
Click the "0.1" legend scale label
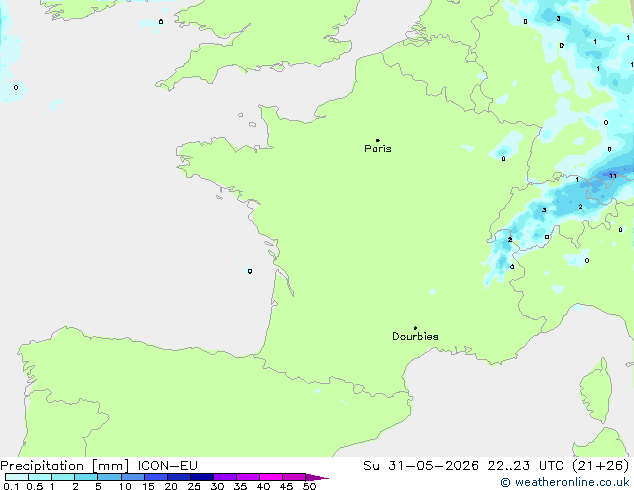pyautogui.click(x=11, y=486)
